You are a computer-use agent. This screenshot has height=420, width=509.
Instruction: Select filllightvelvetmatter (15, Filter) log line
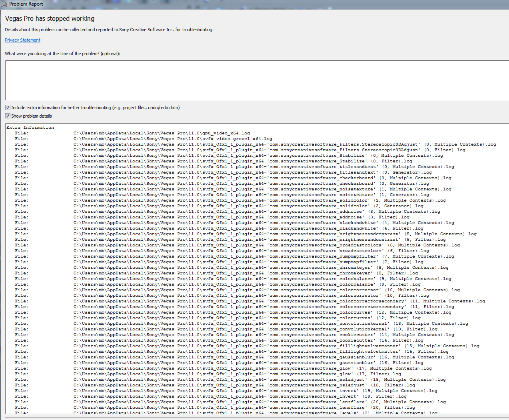click(x=232, y=352)
